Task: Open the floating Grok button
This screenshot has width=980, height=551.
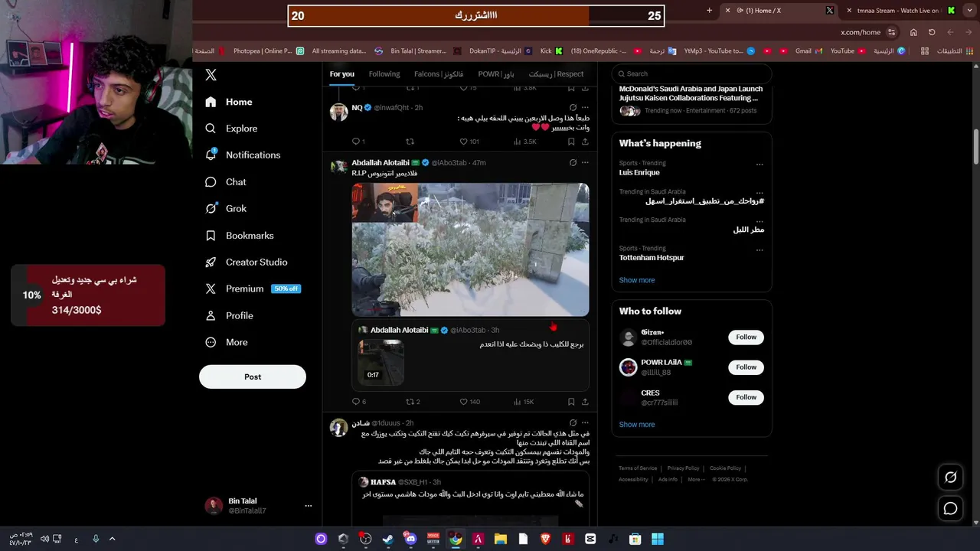Action: coord(950,477)
